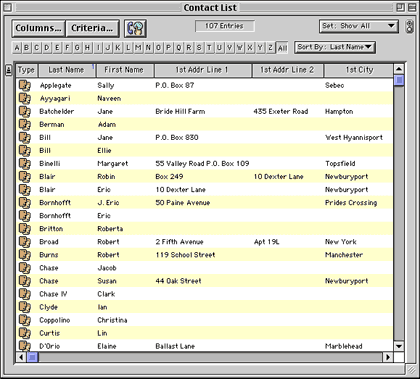Collapse the window with the windowshade button

pos(412,7)
